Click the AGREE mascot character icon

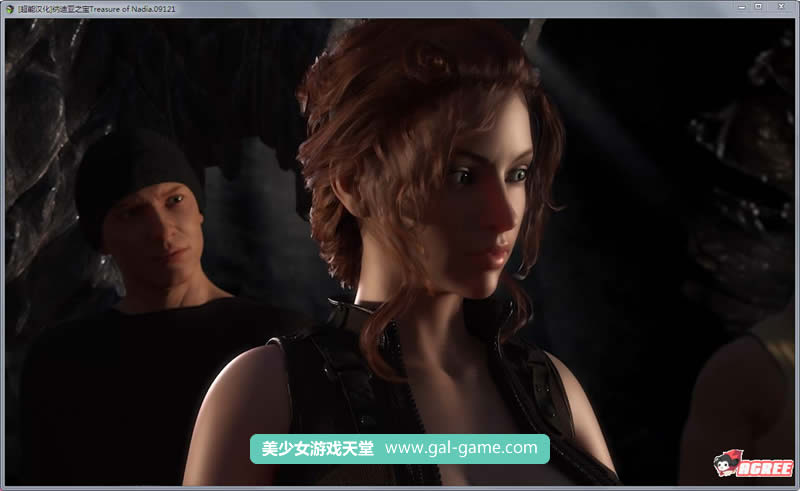click(x=726, y=464)
